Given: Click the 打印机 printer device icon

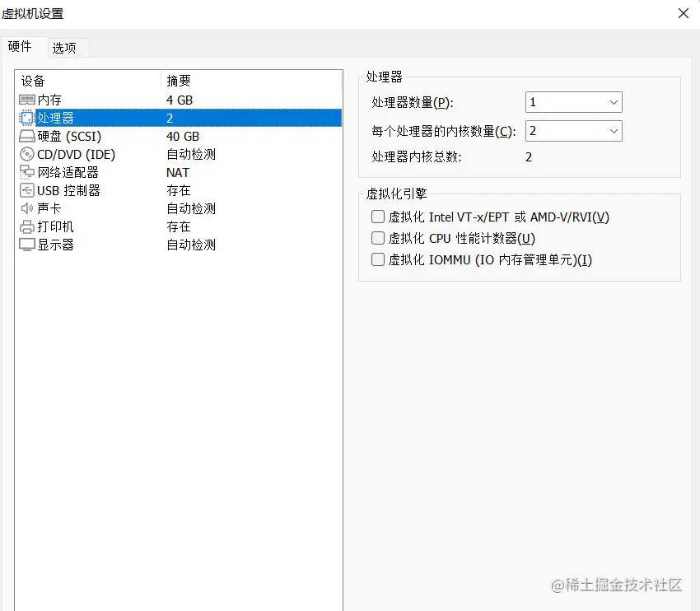Looking at the screenshot, I should pos(27,226).
